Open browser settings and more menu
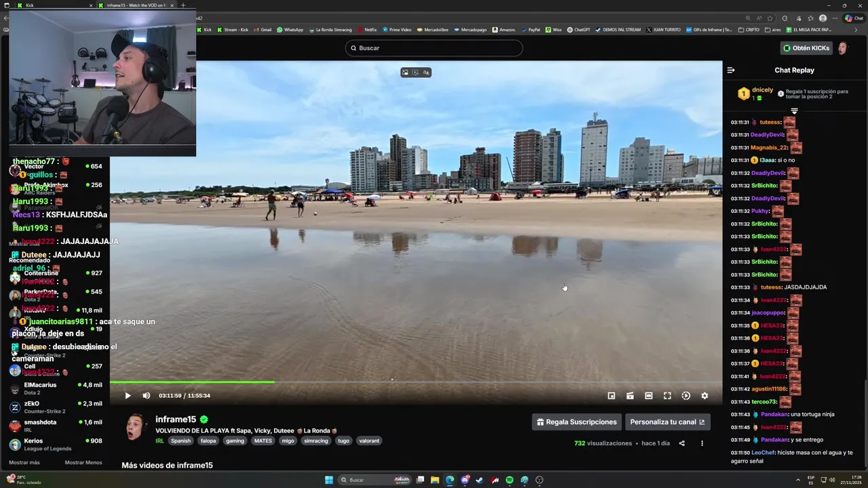Screen dimensions: 868x488 835,18
